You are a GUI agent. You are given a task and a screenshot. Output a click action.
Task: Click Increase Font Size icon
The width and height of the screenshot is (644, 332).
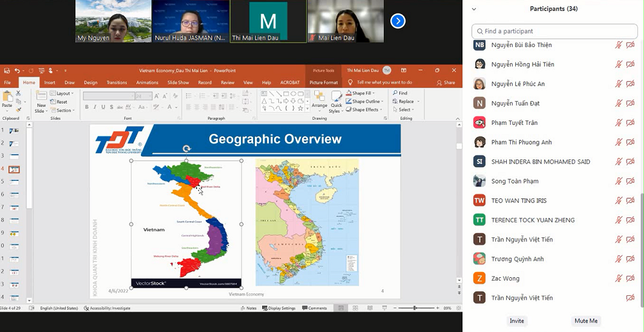click(157, 96)
